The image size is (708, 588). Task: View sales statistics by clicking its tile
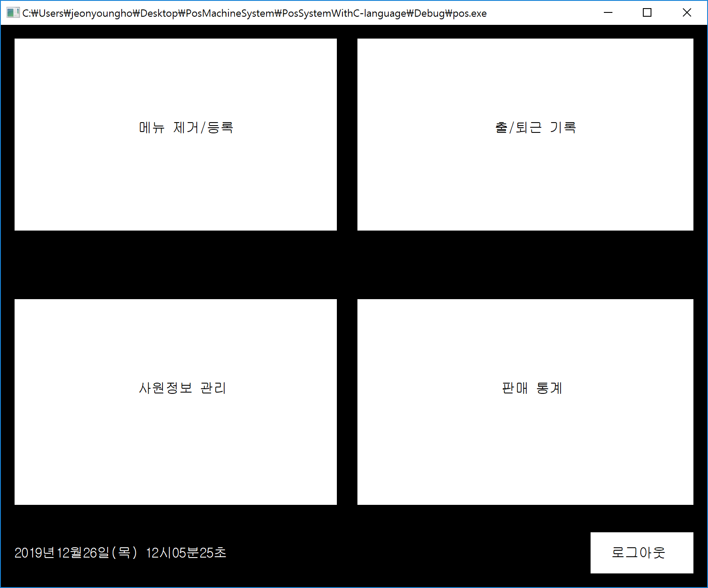tap(525, 403)
